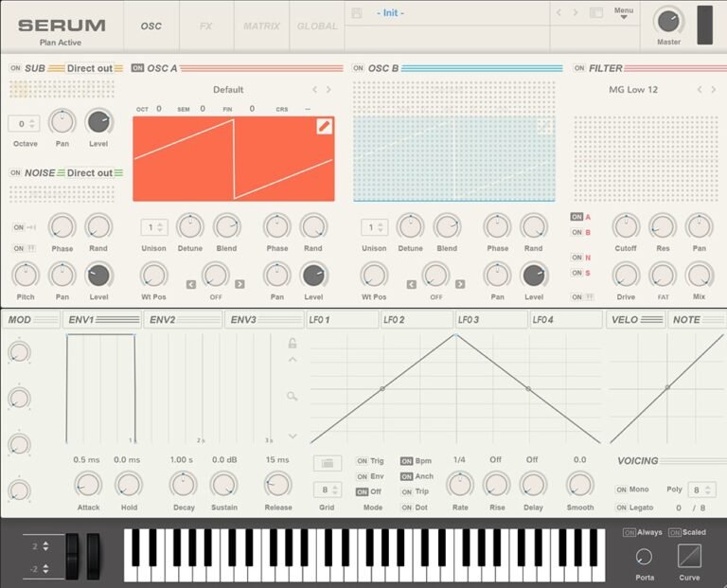Click the SUB Octave stepper
Viewport: 727px width, 588px height.
pos(24,124)
